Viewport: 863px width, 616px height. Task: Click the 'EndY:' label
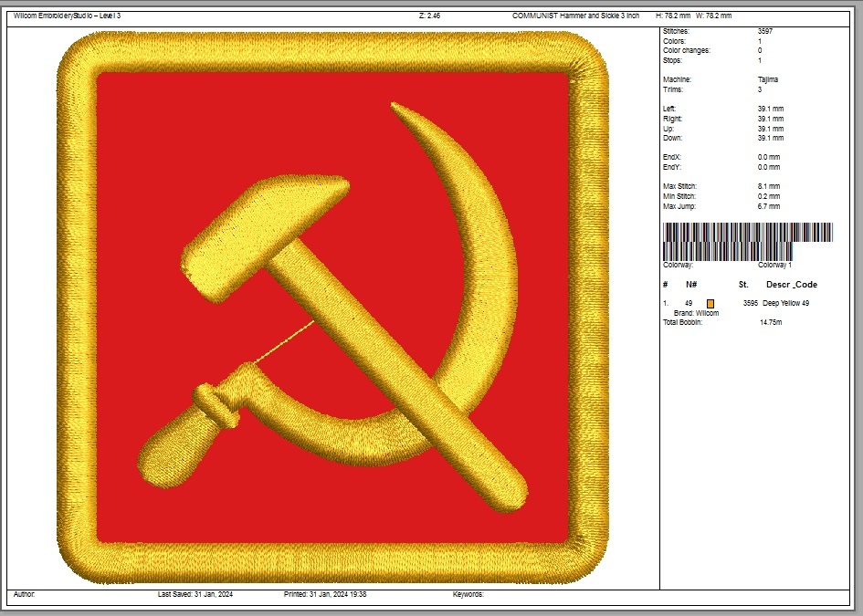(x=672, y=167)
